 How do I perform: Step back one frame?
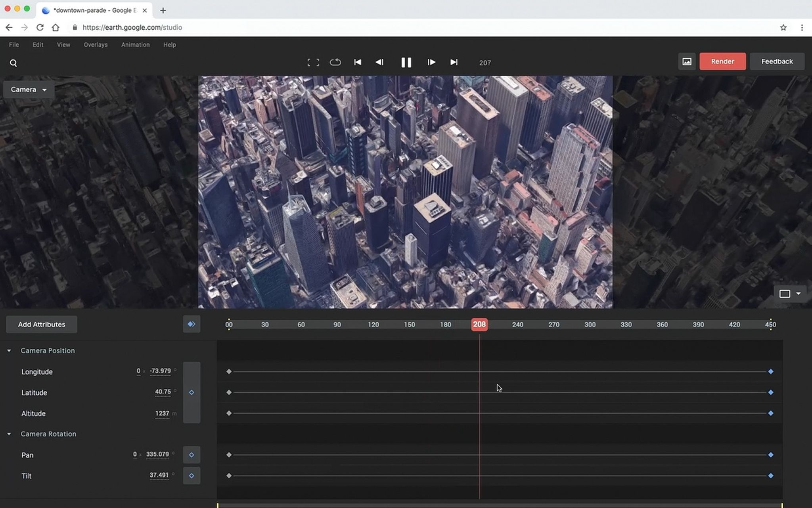coord(379,62)
